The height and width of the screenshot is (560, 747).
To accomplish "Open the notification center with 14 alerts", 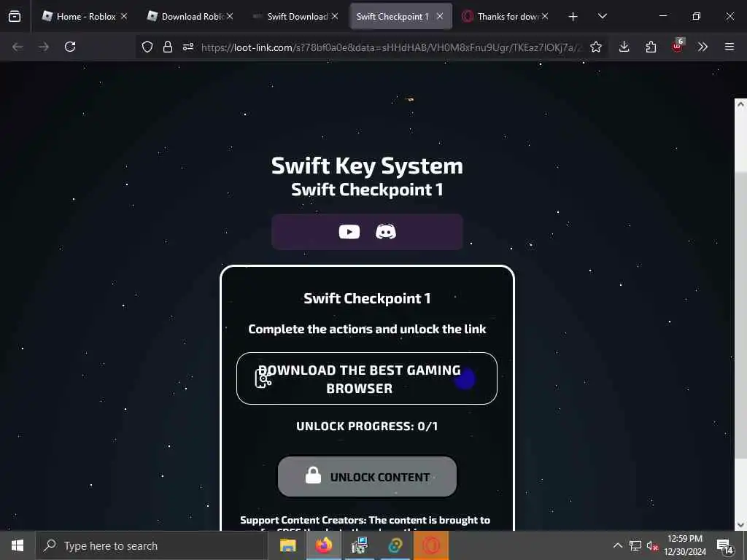I will pos(724,546).
